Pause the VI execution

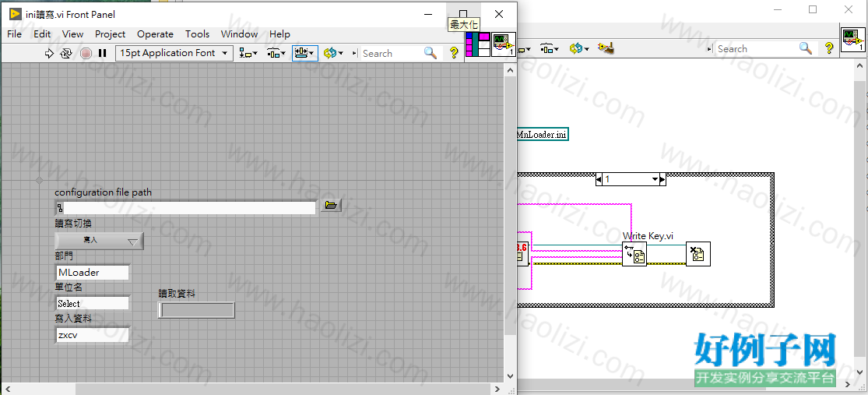103,53
